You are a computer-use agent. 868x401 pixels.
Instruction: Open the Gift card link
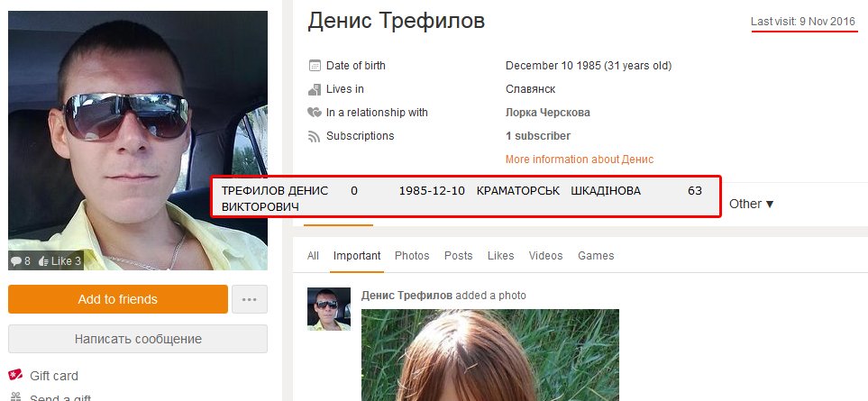click(x=54, y=376)
